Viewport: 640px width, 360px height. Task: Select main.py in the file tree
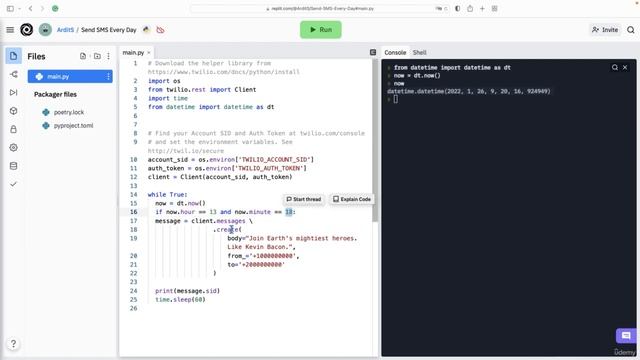(70, 76)
